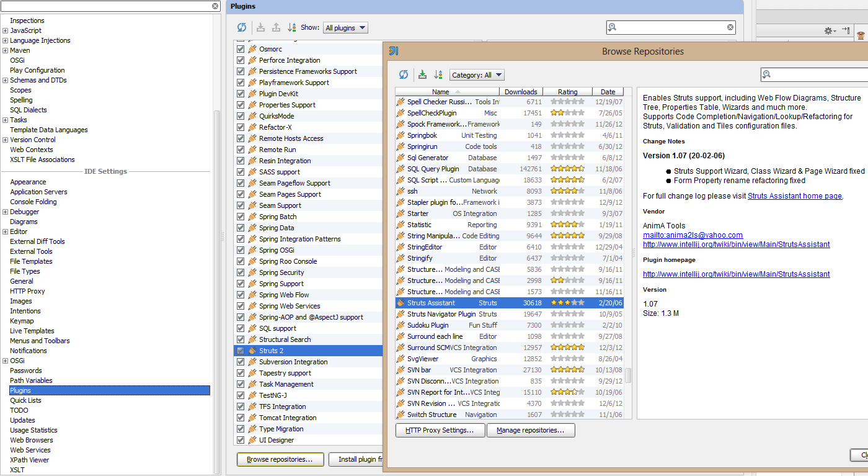868x476 pixels.
Task: Click the settings tree vertical scrollbar
Action: click(x=217, y=292)
